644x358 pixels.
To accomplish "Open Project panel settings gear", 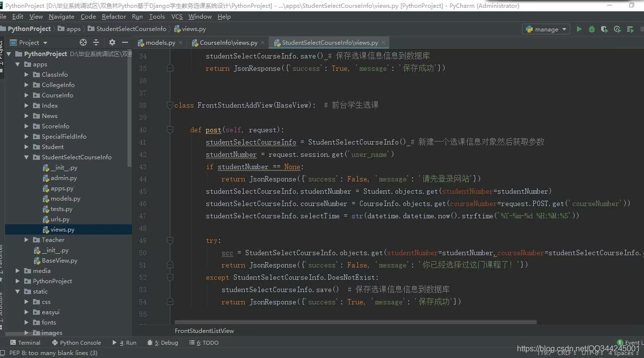I will [112, 42].
